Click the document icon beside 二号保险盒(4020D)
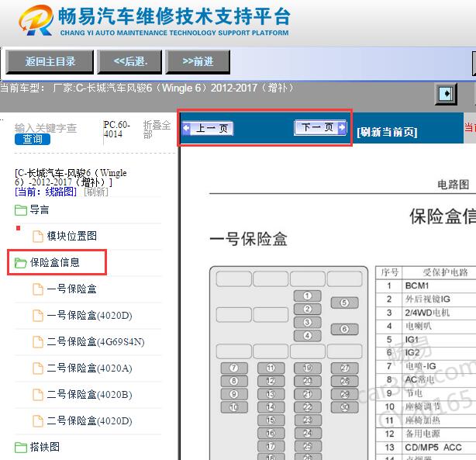476x460 pixels. click(38, 421)
